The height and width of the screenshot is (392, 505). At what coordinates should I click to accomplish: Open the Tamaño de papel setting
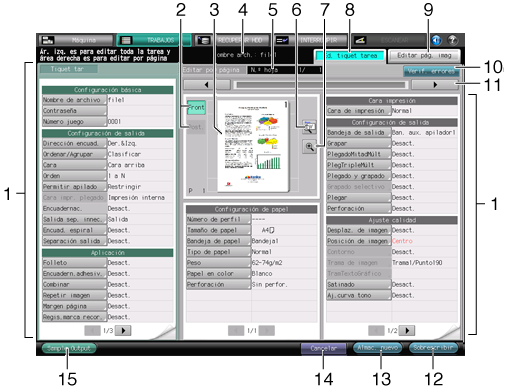(218, 230)
